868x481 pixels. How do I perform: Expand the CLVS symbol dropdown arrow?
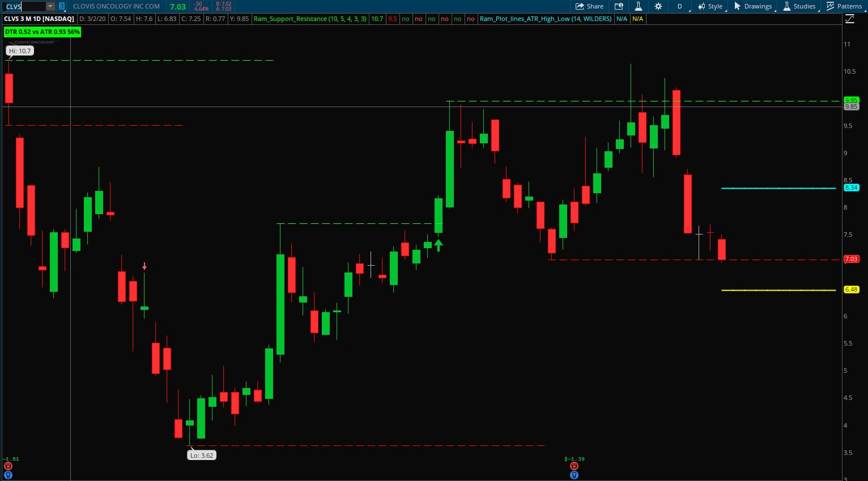point(50,6)
